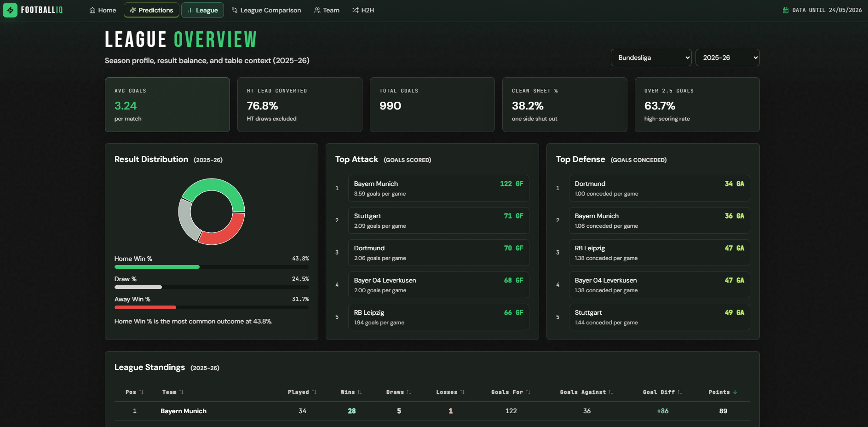Screen dimensions: 868x427
Task: Sort standings by Team column
Action: tap(173, 392)
